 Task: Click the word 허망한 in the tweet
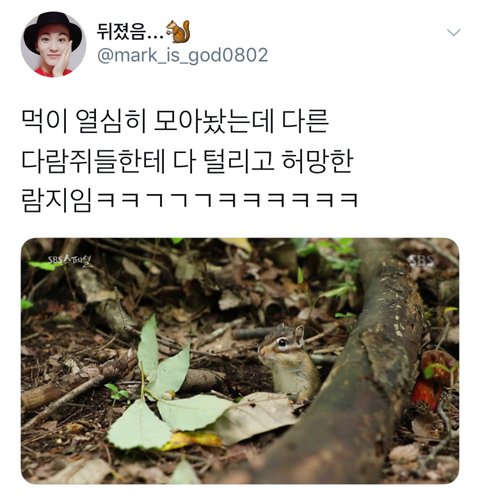[318, 162]
